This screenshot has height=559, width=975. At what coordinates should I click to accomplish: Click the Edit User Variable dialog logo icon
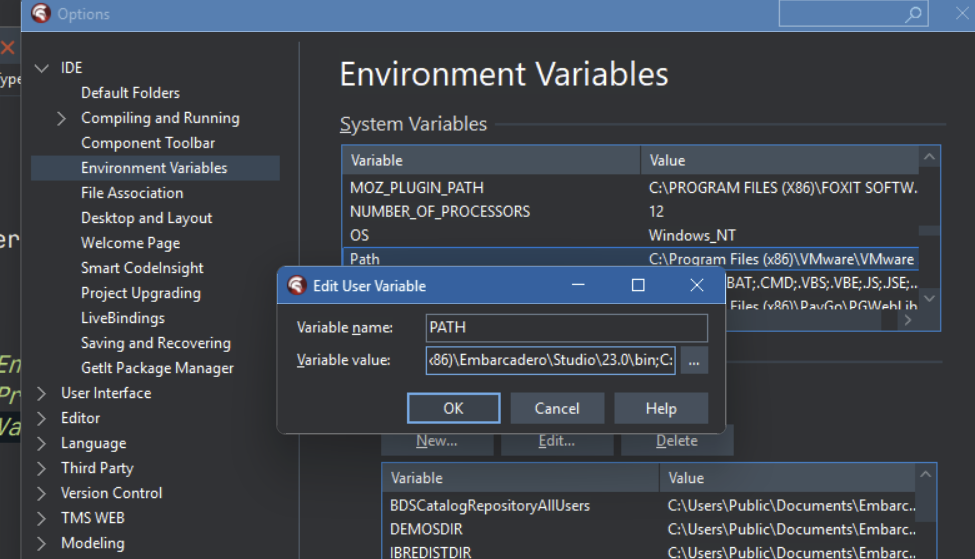pyautogui.click(x=297, y=285)
